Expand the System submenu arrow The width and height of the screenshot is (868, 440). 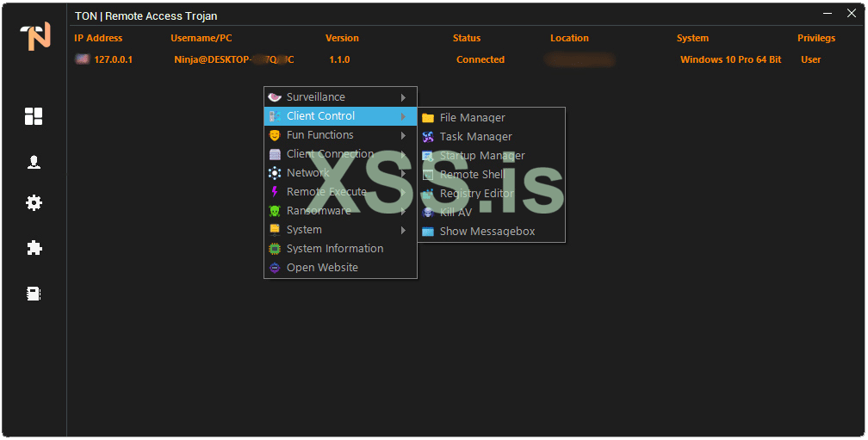click(404, 230)
